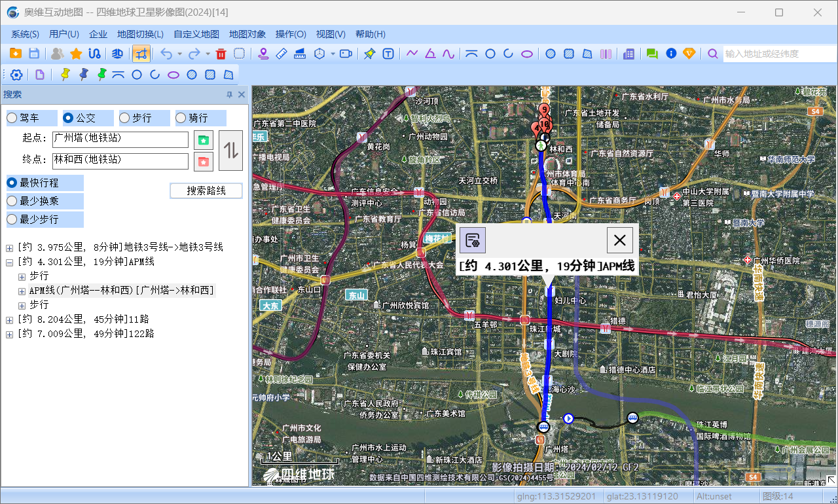
Task: Click the 搜索路线 button
Action: [206, 190]
